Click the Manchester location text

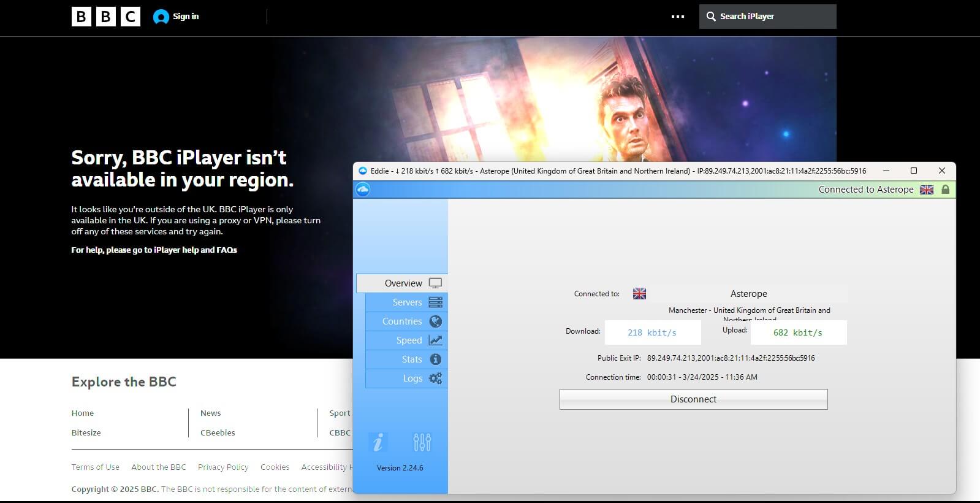tap(749, 315)
